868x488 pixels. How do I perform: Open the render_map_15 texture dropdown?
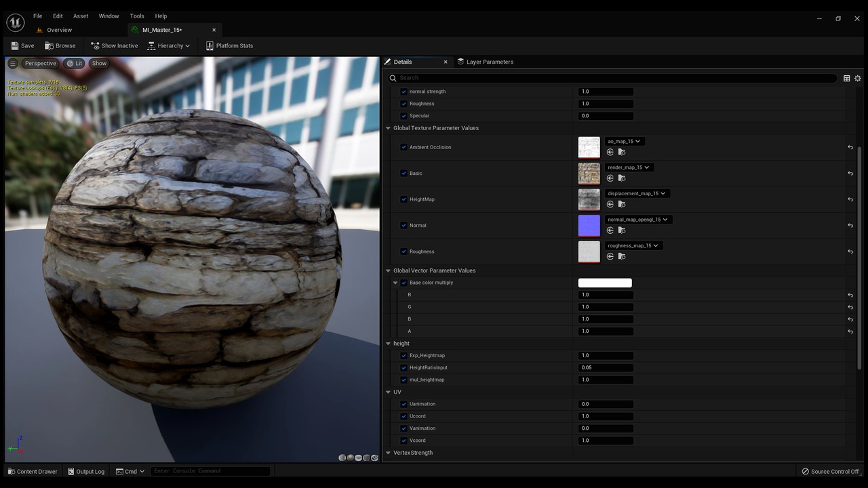point(629,167)
